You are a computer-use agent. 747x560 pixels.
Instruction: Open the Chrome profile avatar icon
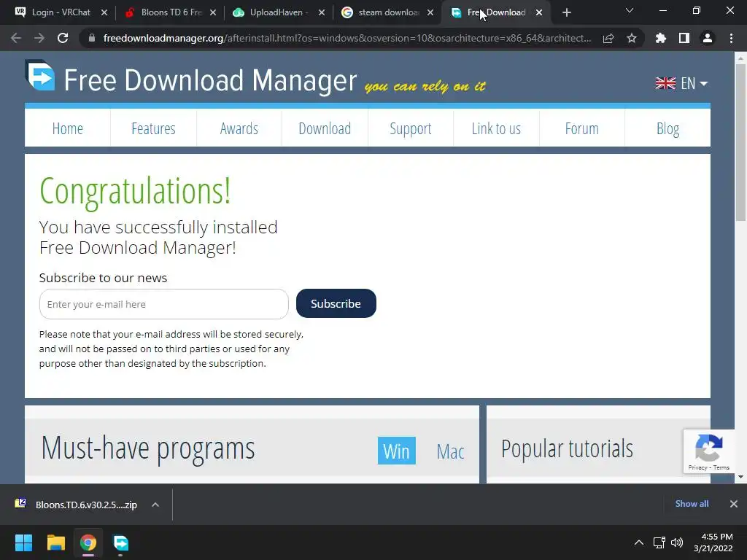tap(708, 38)
